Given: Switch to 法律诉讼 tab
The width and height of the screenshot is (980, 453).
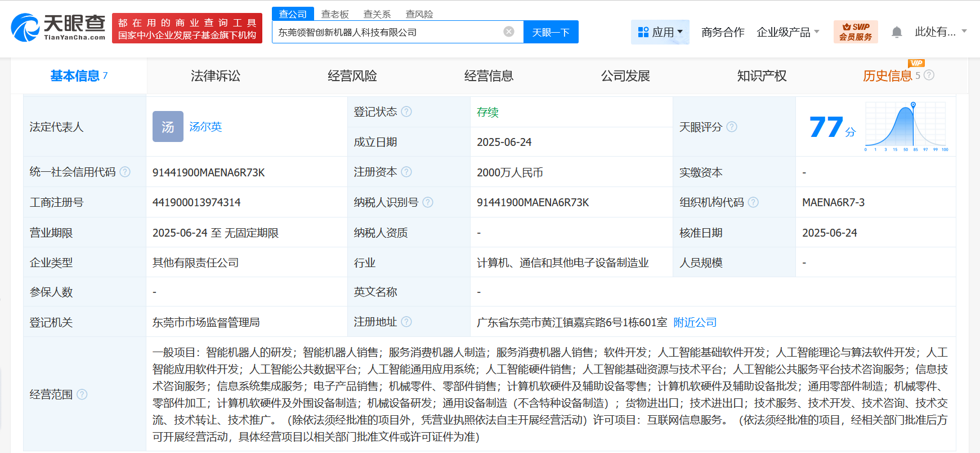Looking at the screenshot, I should click(215, 76).
